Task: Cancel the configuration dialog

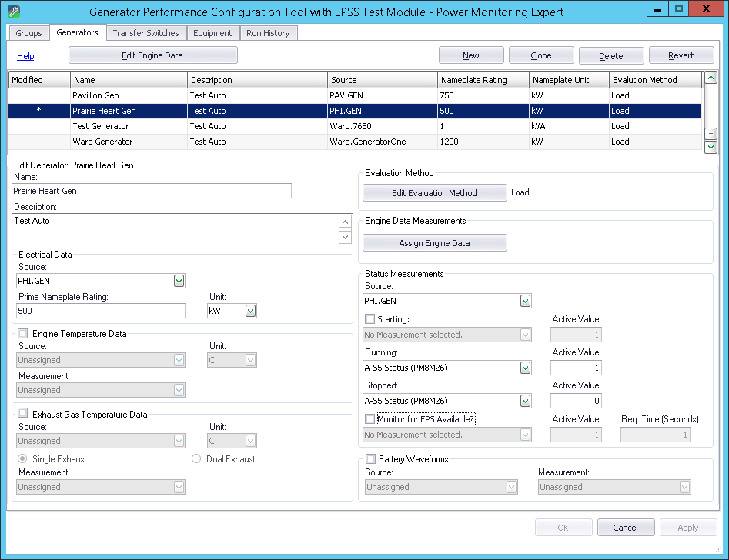Action: (x=626, y=528)
